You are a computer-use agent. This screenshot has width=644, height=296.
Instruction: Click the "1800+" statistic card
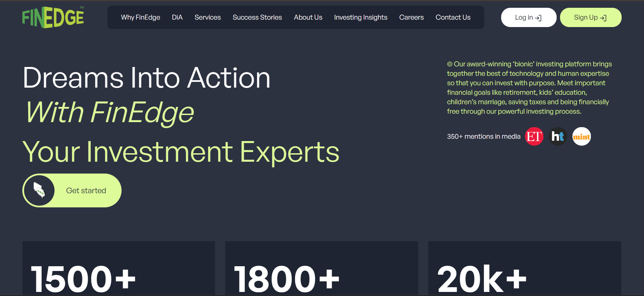322,268
